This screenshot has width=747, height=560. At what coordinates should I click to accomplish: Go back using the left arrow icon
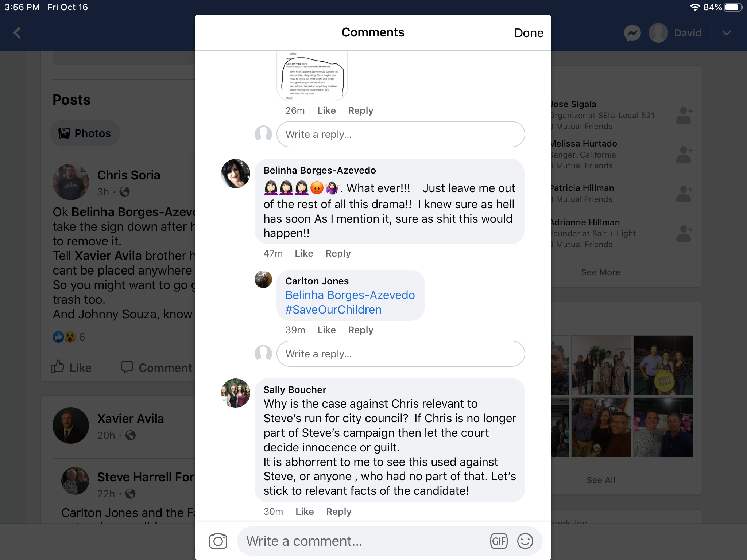coord(17,33)
